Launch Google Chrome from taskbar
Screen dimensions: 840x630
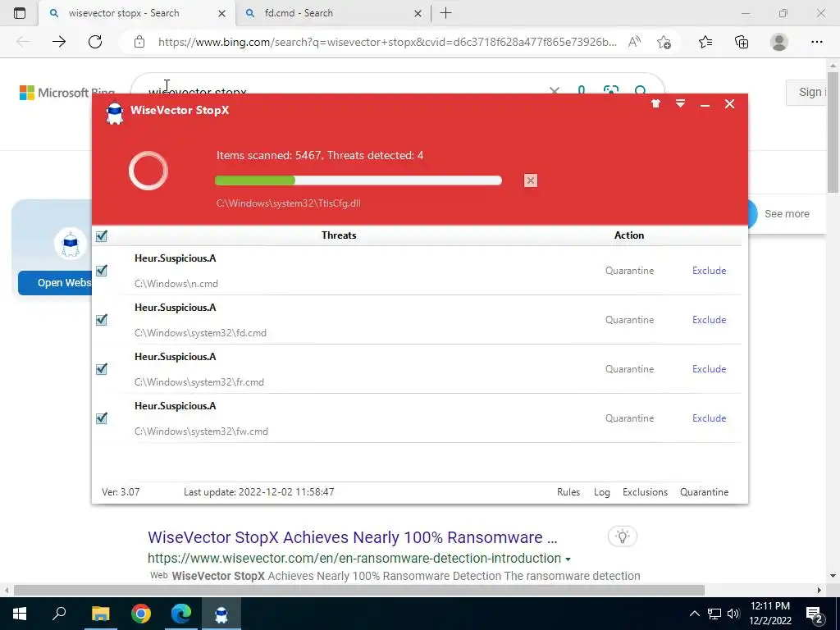141,614
